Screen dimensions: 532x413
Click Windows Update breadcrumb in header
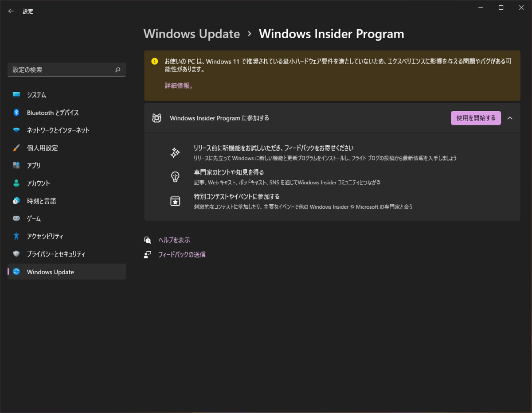click(x=192, y=34)
